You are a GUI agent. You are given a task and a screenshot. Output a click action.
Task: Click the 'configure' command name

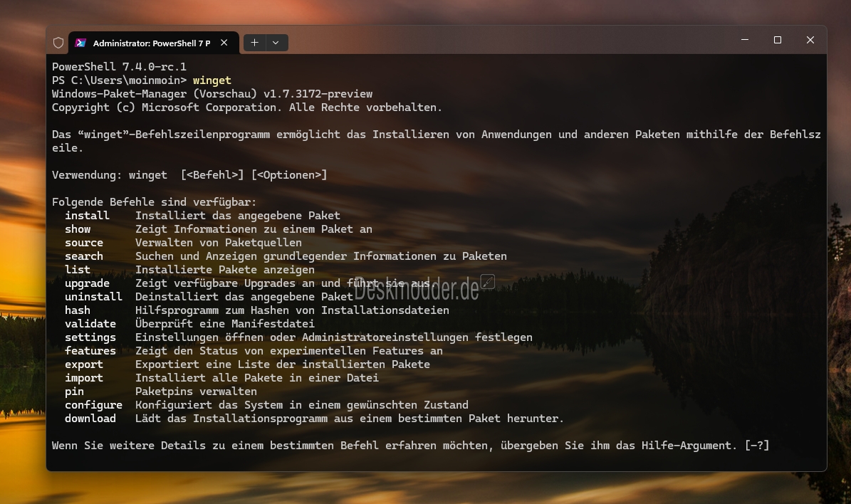pos(93,405)
